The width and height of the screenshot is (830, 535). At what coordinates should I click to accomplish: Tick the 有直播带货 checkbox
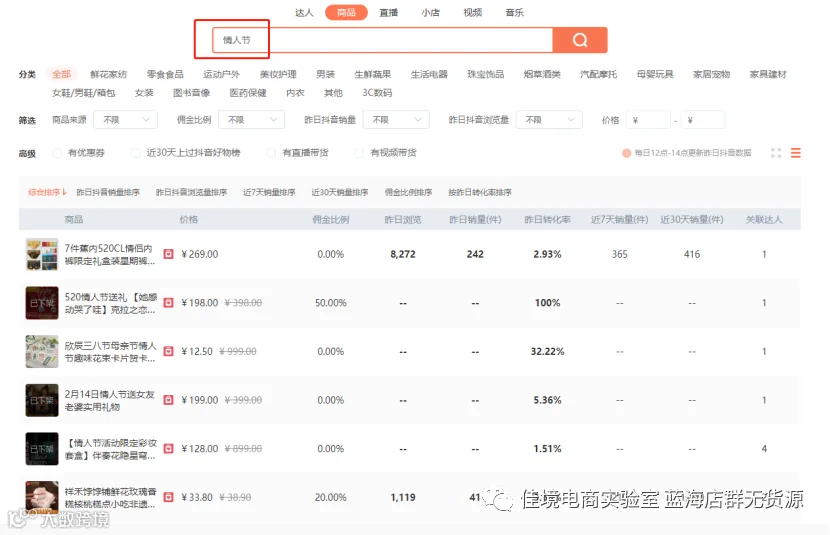pos(272,153)
